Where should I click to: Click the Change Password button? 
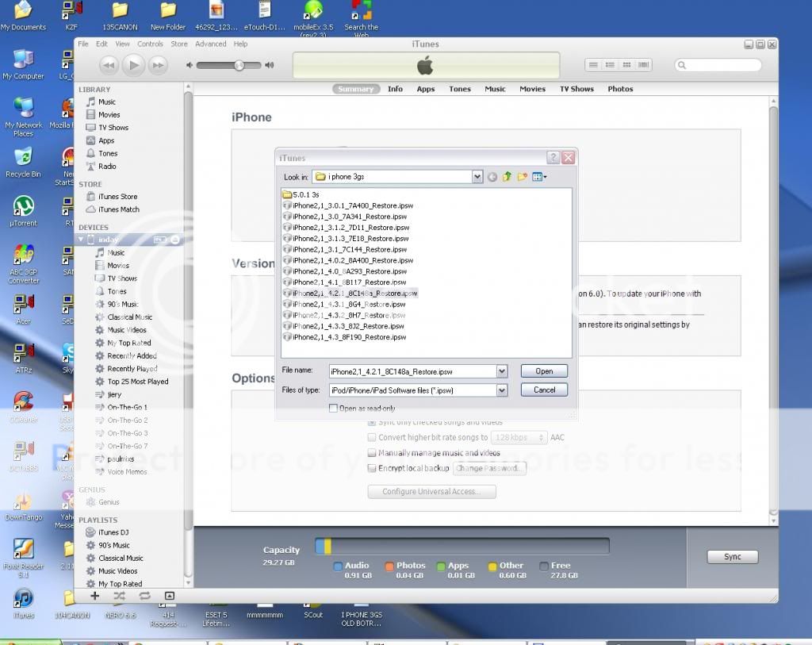point(488,468)
